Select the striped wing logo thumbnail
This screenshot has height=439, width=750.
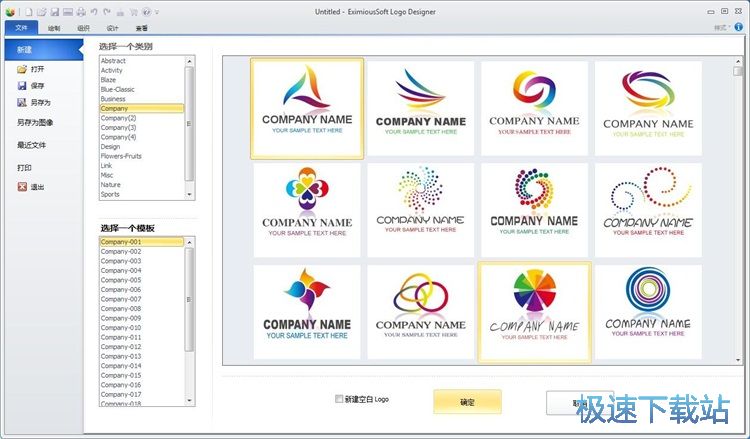tap(421, 108)
